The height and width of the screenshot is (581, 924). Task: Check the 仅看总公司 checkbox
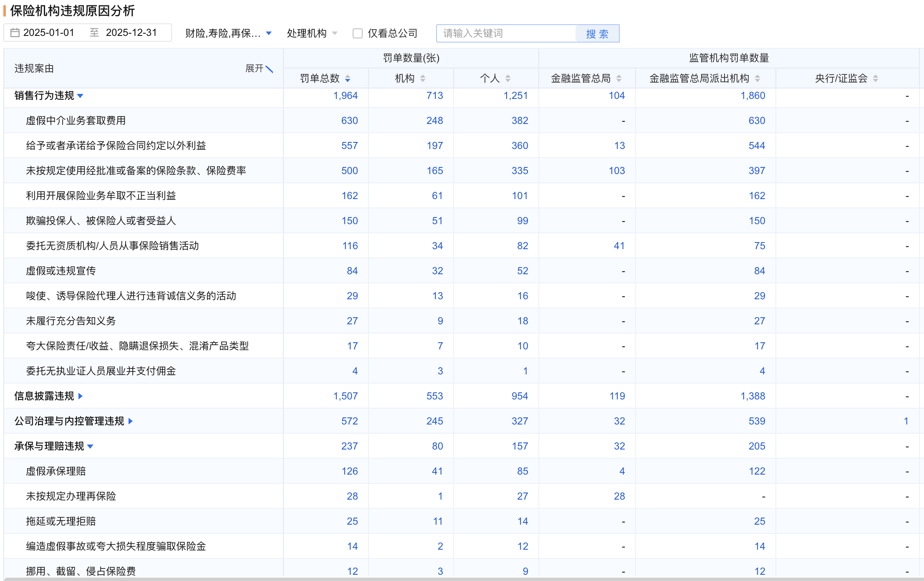coord(358,33)
